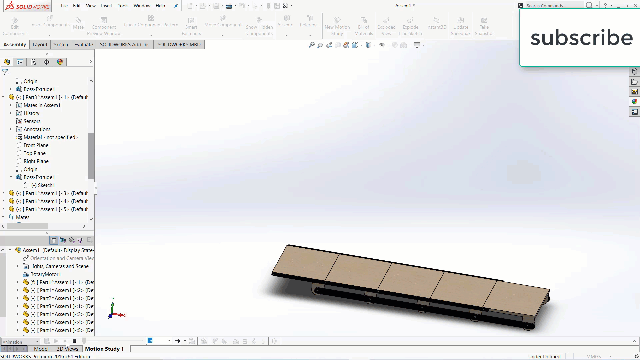Open PropertyManager panel tab

(20, 62)
